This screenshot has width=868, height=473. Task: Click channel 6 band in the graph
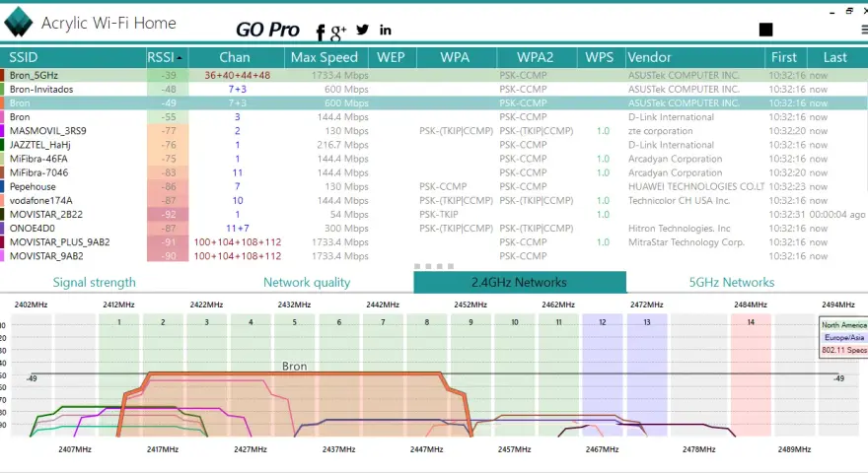coord(338,375)
